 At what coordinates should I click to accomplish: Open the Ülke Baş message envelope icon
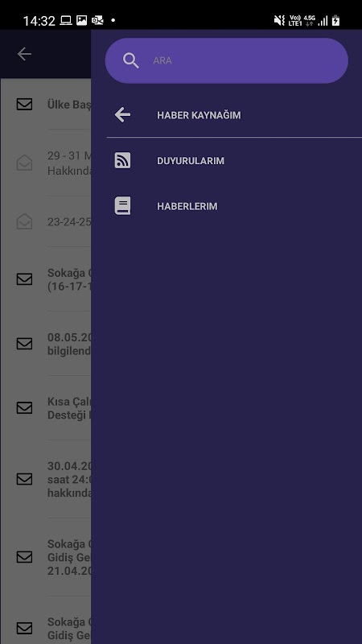coord(24,104)
